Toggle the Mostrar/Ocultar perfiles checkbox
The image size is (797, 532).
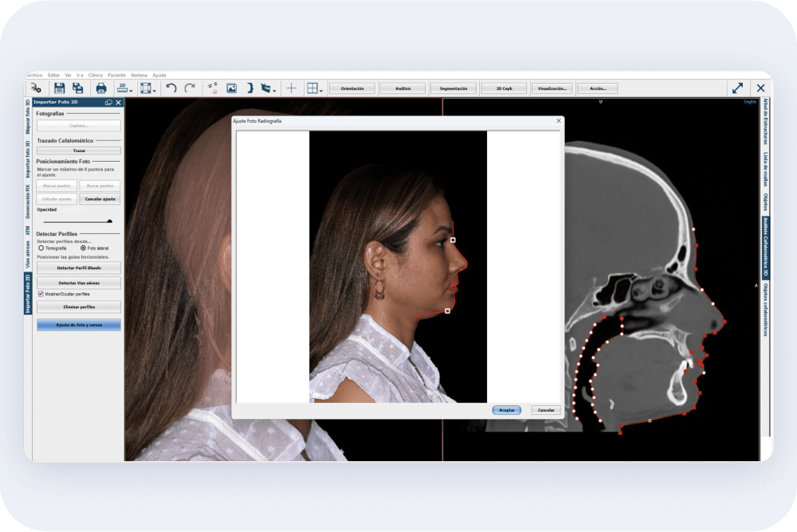coord(41,294)
